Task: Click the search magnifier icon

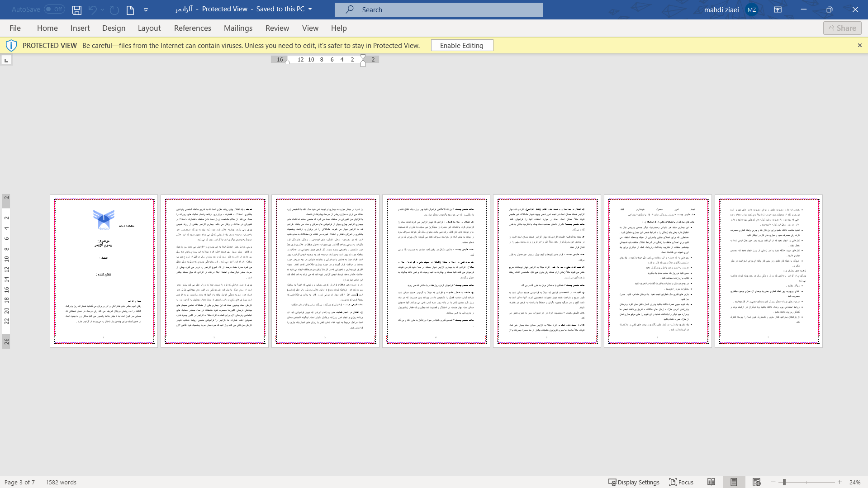Action: pos(350,9)
